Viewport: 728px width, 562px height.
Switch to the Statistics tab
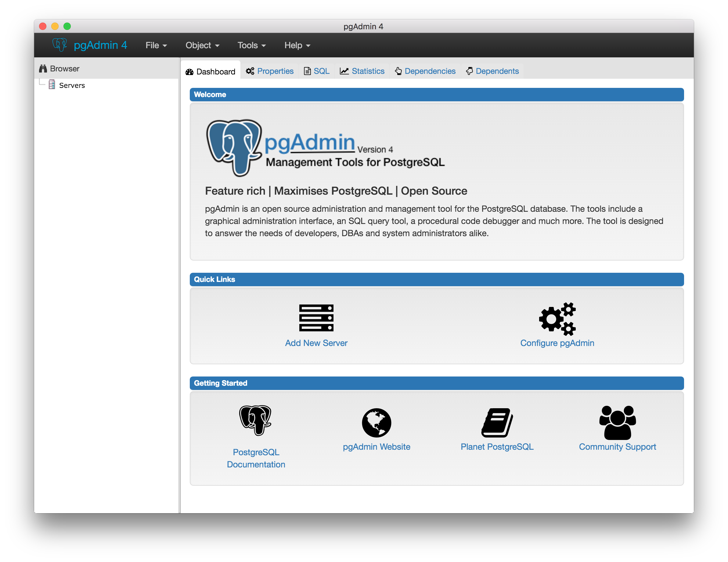point(362,71)
